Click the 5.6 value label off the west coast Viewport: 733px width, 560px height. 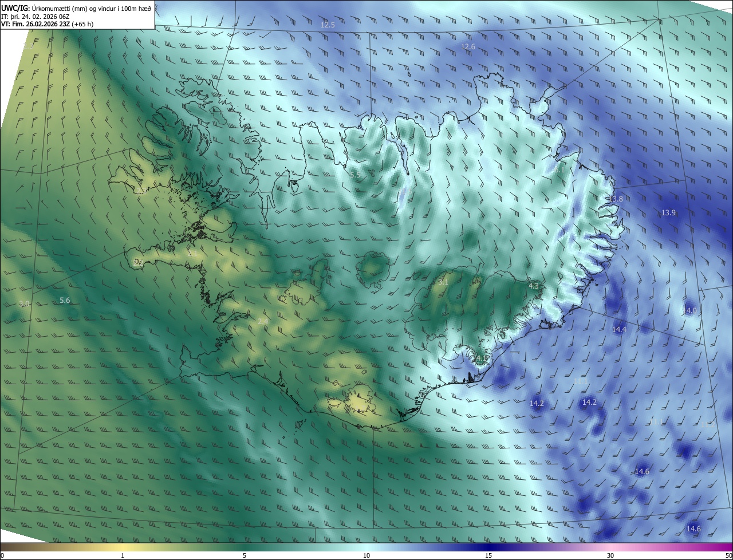[65, 300]
